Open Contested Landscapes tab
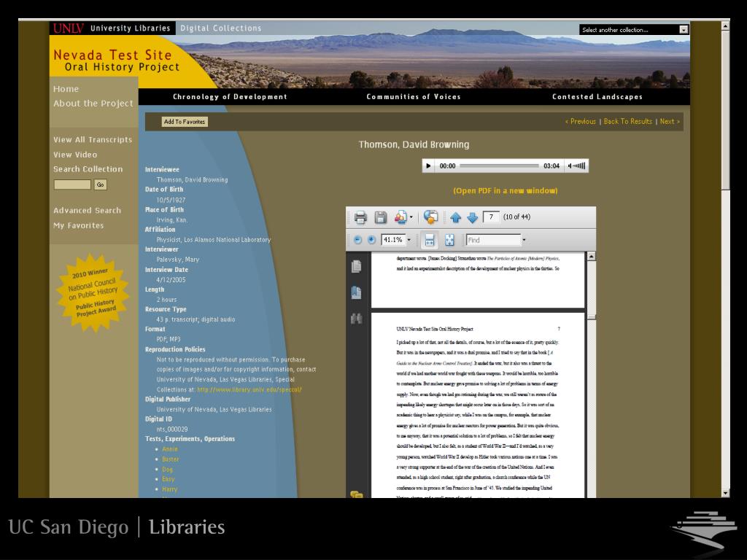The width and height of the screenshot is (747, 560). click(597, 97)
